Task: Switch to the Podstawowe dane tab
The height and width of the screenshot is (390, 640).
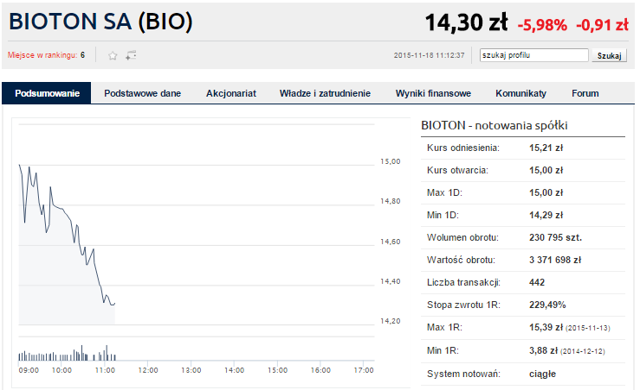Action: pos(142,93)
